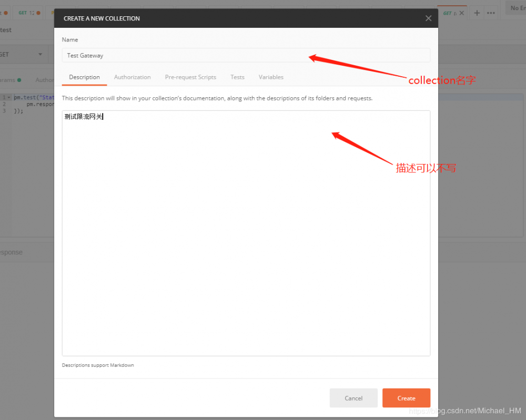This screenshot has height=420, width=526.
Task: Open the Variables tab
Action: [271, 77]
